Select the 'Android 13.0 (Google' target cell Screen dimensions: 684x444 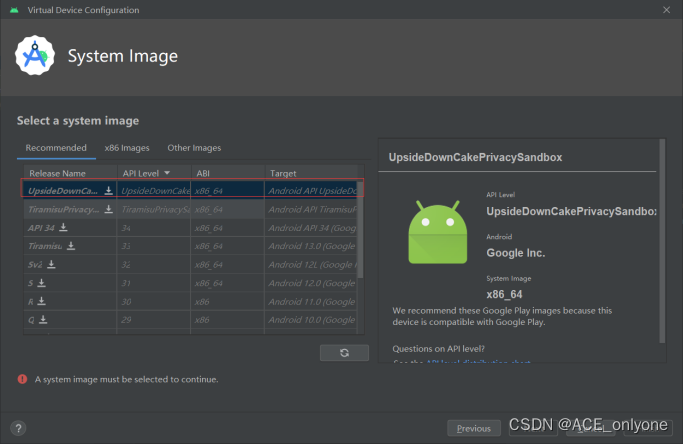pos(311,246)
